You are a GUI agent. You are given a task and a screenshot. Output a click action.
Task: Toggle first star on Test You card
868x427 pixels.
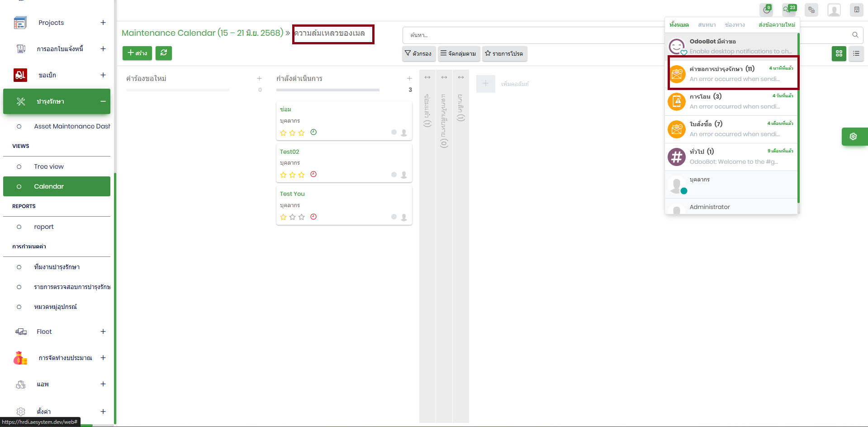283,217
